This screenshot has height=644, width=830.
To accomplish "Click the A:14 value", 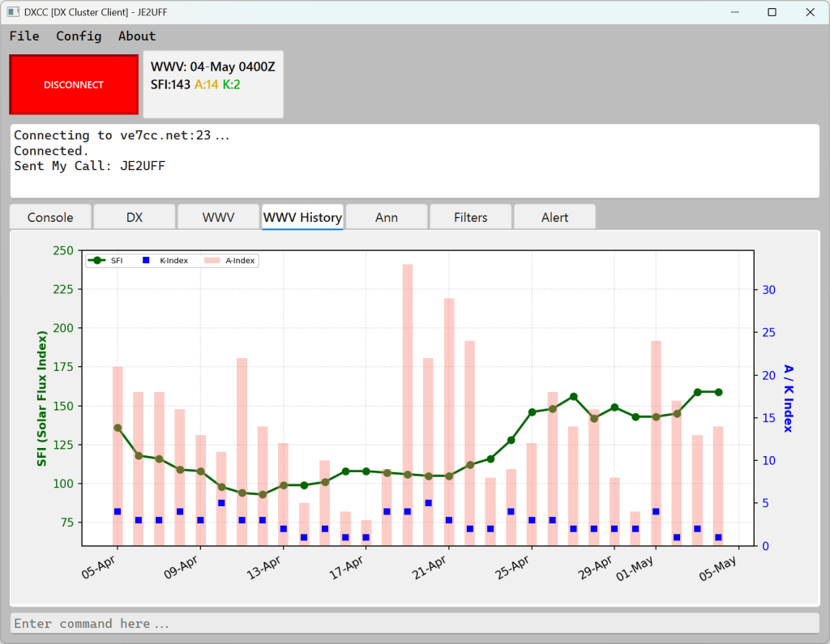I will (207, 85).
